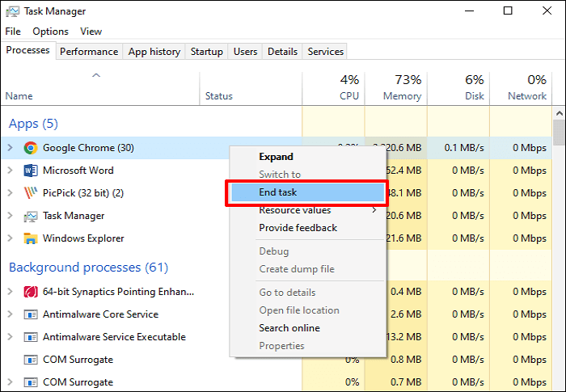This screenshot has height=392, width=566.
Task: Click the vertical scrollbar thumb
Action: 559,131
